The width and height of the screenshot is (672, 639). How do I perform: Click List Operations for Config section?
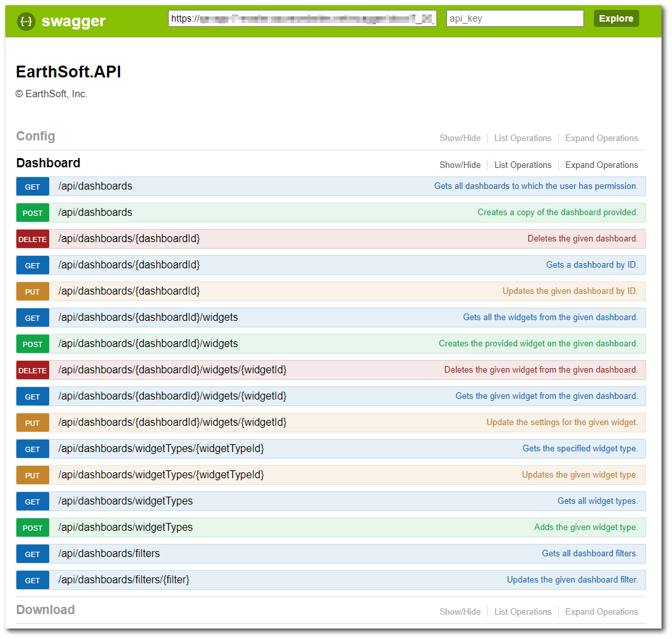pos(522,138)
